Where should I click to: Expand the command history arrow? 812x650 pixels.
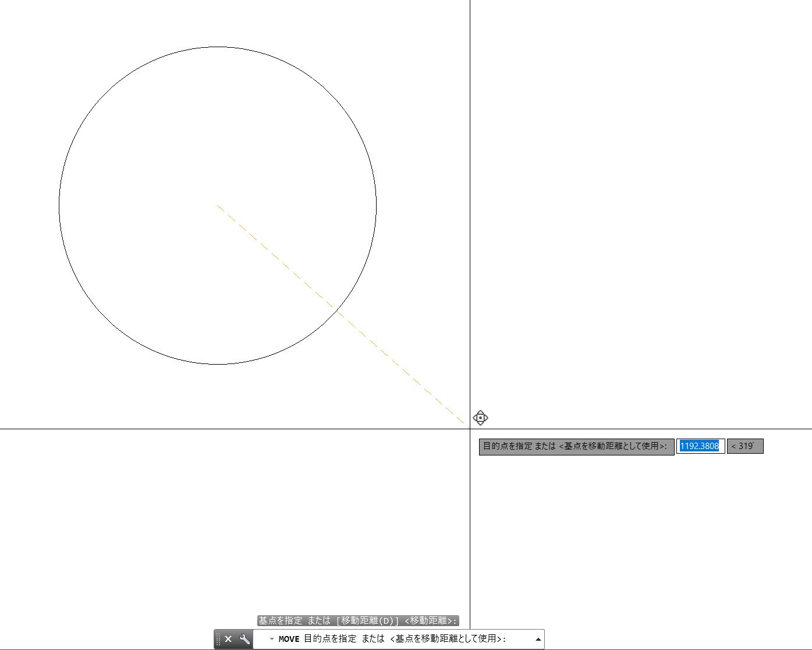[538, 639]
